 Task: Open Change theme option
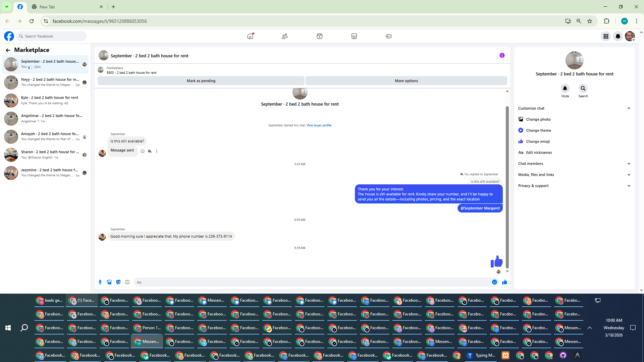click(538, 130)
